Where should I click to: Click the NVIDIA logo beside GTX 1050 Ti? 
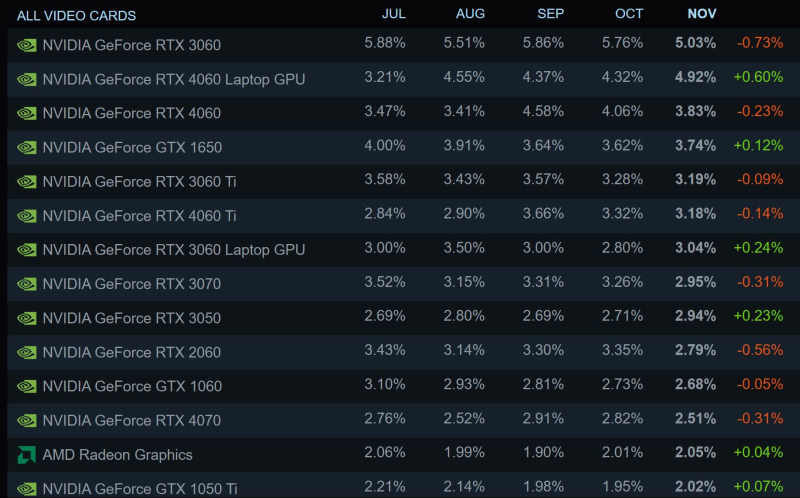click(27, 488)
